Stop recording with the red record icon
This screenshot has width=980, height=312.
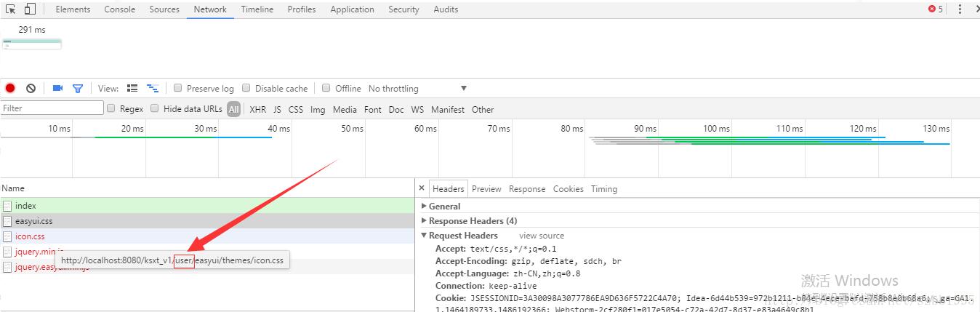(x=10, y=88)
